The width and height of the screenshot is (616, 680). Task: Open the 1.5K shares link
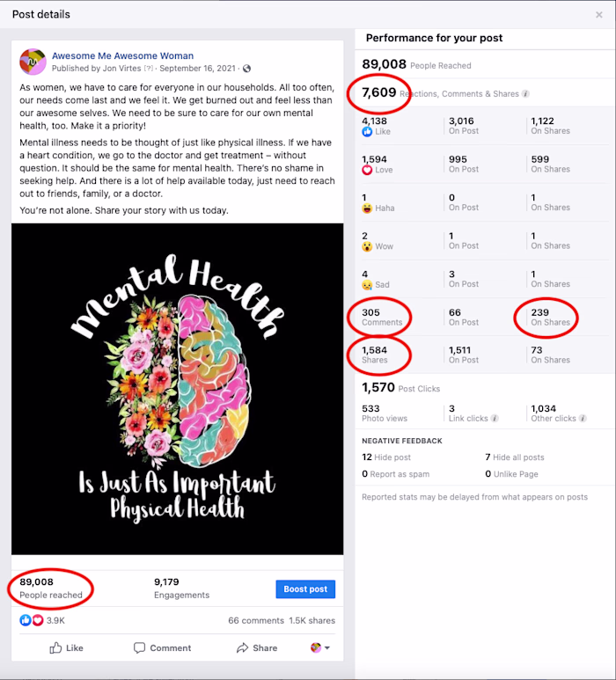click(x=312, y=620)
